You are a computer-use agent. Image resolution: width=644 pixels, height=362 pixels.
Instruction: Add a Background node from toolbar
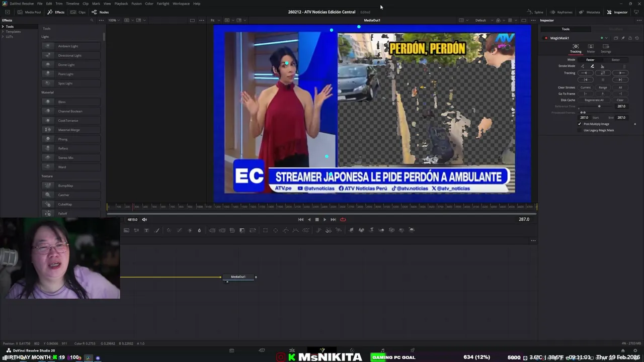tap(126, 230)
